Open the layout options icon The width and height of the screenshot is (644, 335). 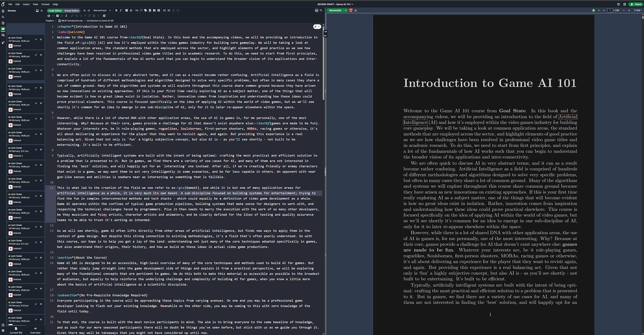point(624,4)
